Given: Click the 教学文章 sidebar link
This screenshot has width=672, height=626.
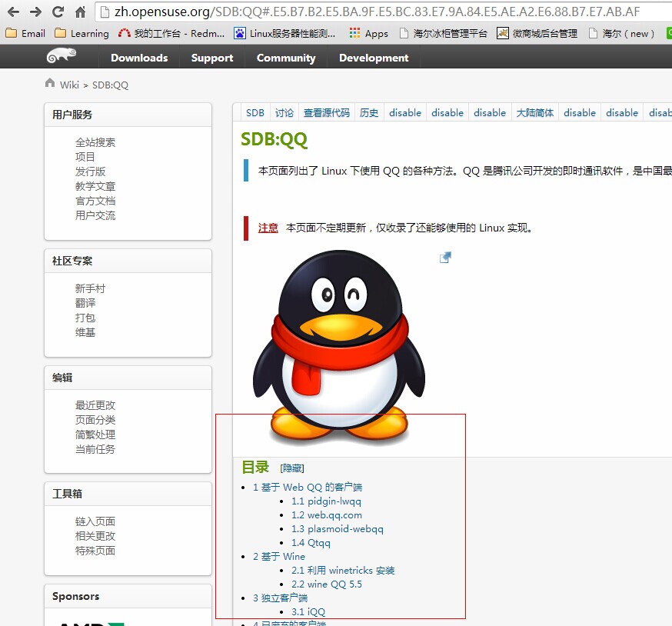Looking at the screenshot, I should [95, 186].
